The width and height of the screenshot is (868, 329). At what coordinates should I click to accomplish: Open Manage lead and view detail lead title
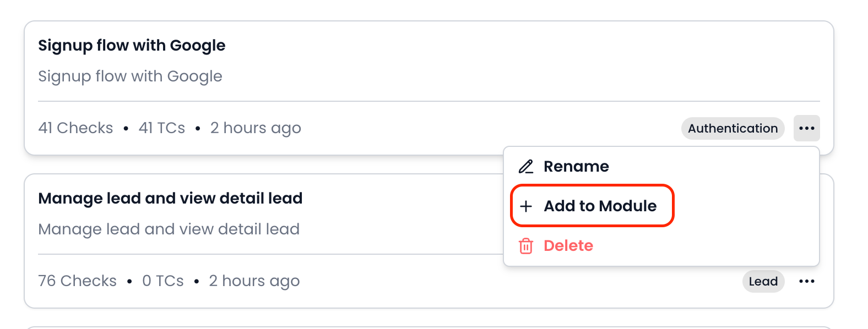170,198
